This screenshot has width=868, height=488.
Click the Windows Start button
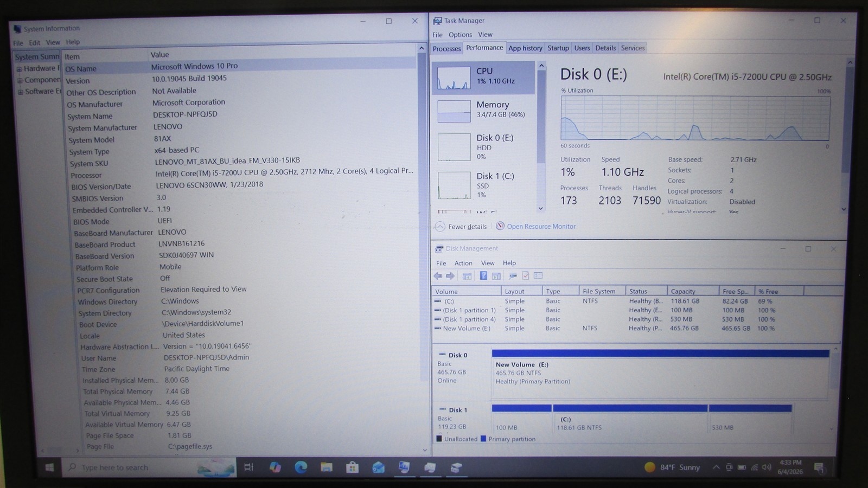[49, 467]
